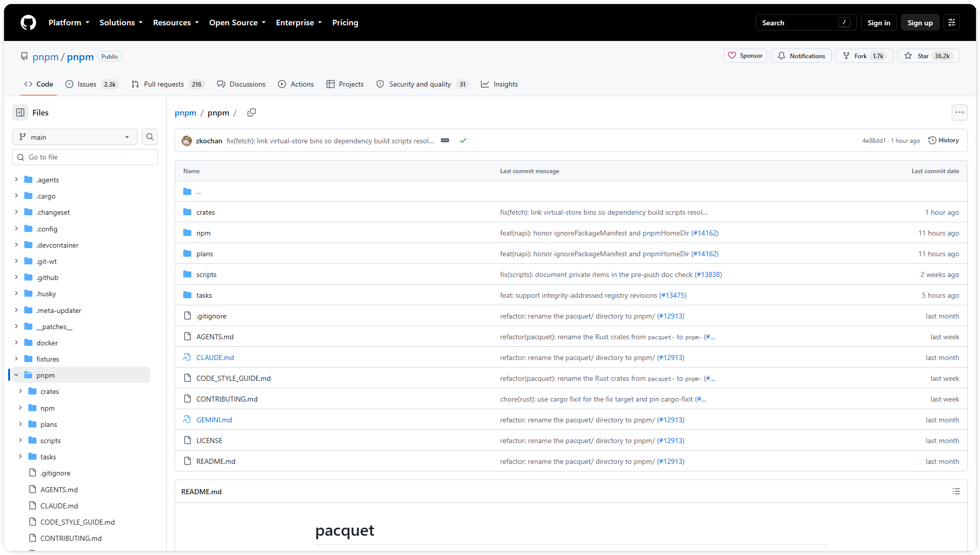Screen dimensions: 980x555
Task: Click the crates folder icon in table
Action: (187, 212)
